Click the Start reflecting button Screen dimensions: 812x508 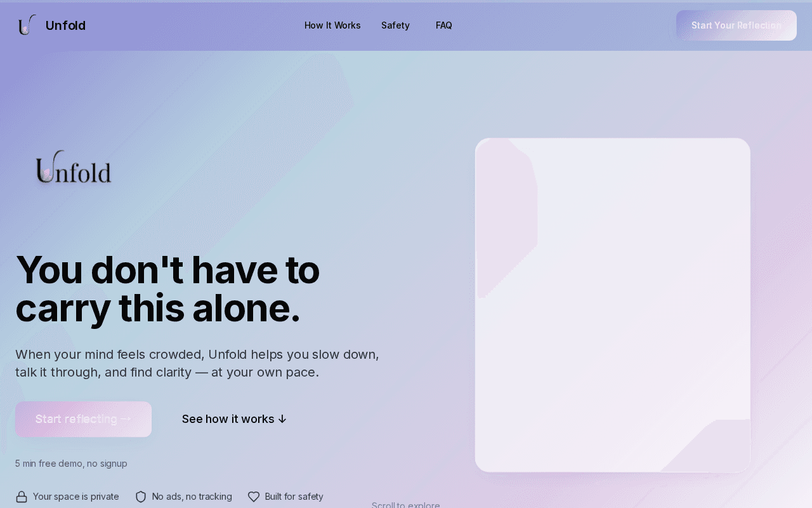(83, 419)
